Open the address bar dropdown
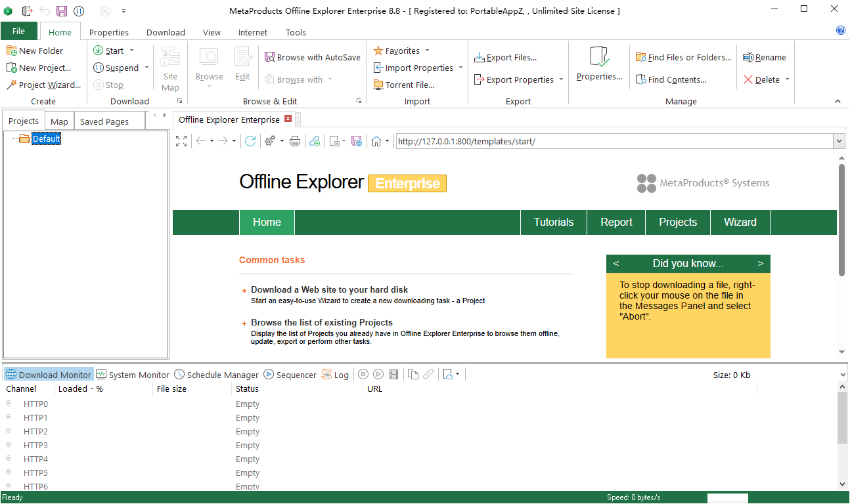 (x=839, y=140)
